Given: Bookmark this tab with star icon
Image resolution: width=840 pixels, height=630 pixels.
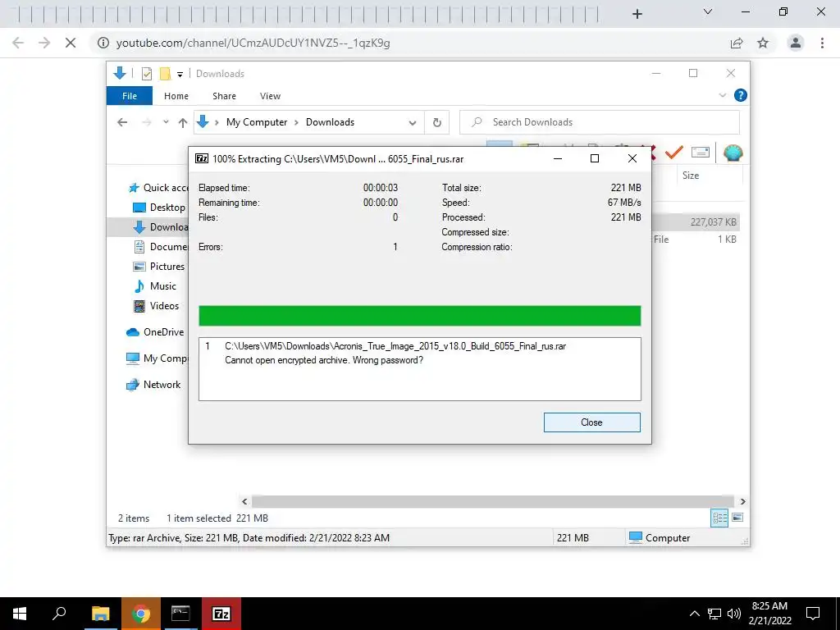Looking at the screenshot, I should click(x=763, y=43).
